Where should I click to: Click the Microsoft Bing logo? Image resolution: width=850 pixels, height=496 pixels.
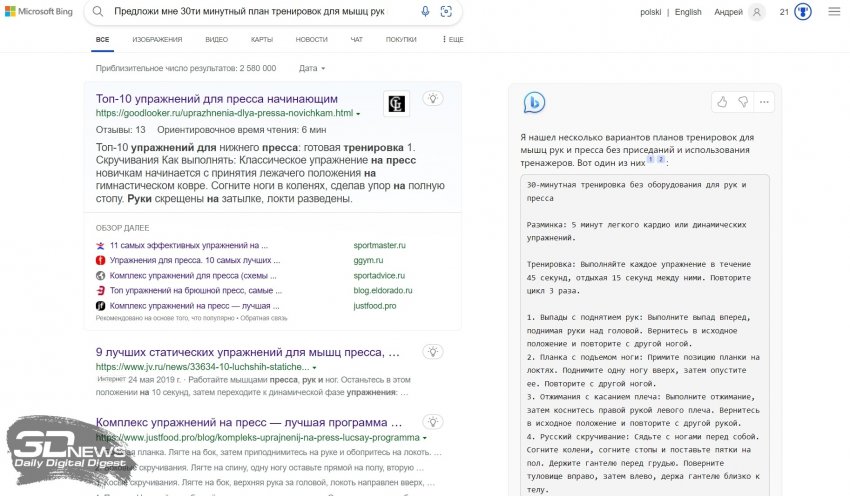click(40, 12)
